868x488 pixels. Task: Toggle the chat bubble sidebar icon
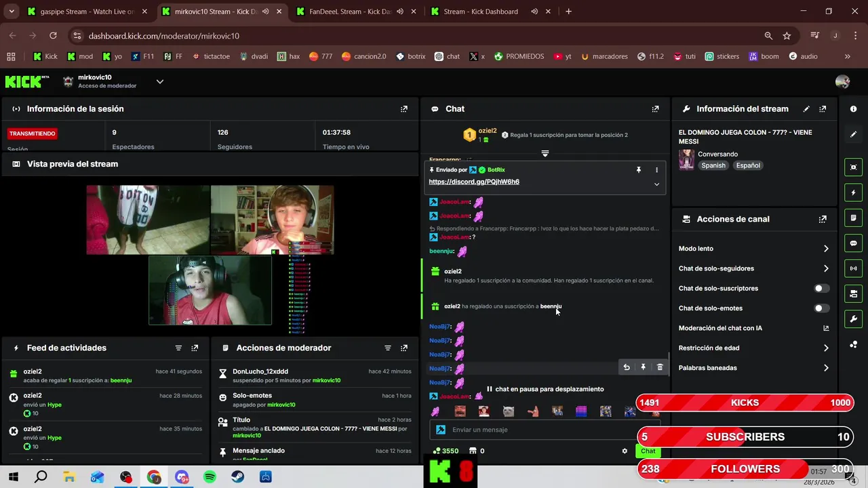[x=853, y=243]
